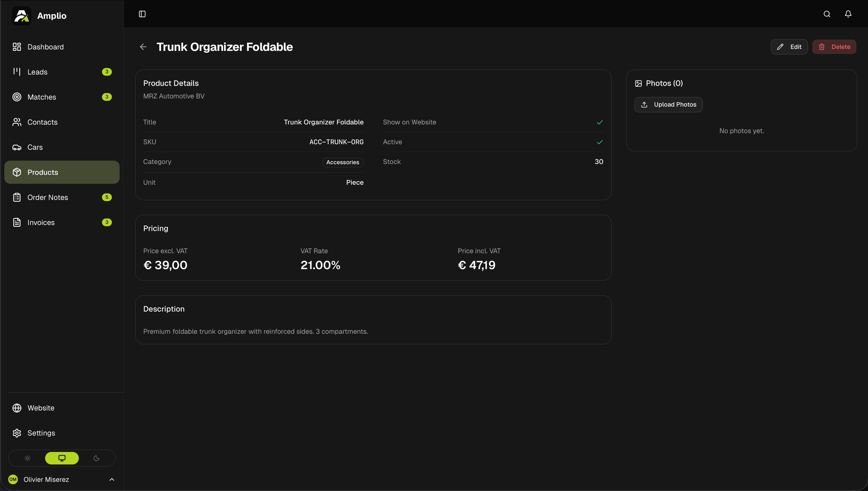
Task: Open the Order Notes section
Action: click(47, 197)
